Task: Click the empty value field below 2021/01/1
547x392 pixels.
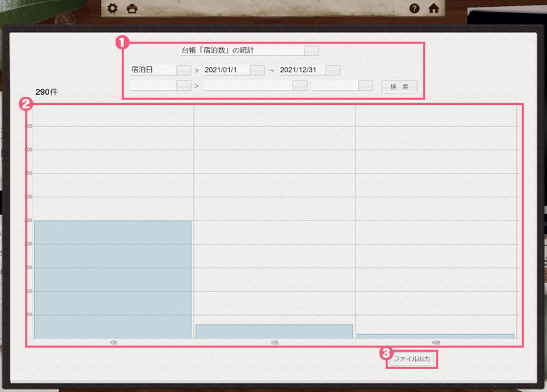Action: pyautogui.click(x=247, y=86)
